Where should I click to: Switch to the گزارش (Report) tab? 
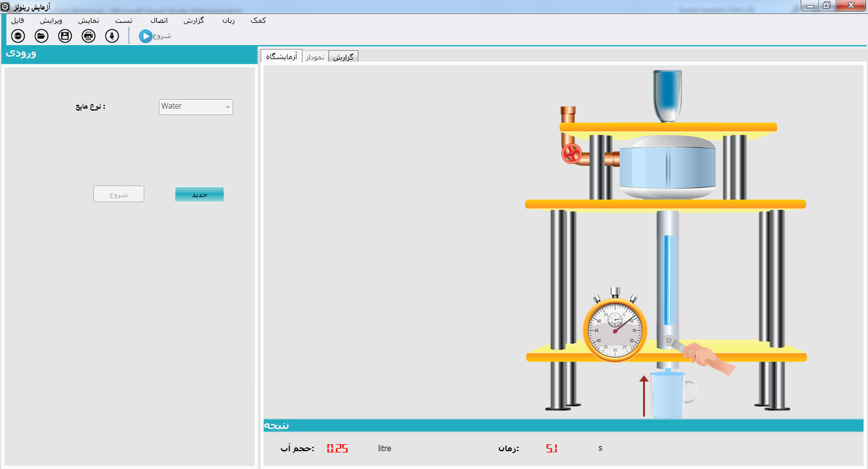click(x=343, y=57)
